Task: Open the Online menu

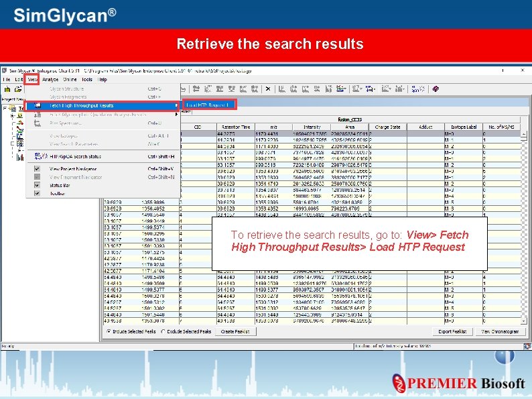Action: (x=70, y=79)
